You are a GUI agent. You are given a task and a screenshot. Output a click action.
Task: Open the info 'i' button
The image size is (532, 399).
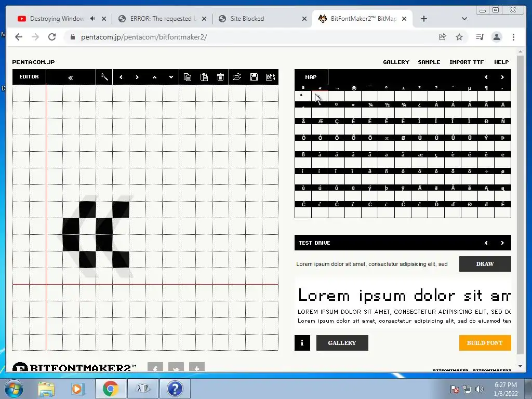click(x=302, y=343)
